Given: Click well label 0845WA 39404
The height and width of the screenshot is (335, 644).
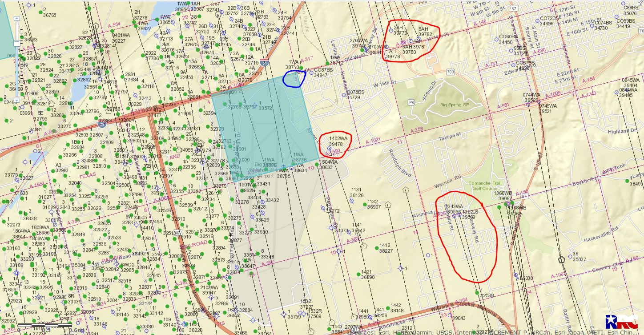Looking at the screenshot, I should pyautogui.click(x=631, y=83).
